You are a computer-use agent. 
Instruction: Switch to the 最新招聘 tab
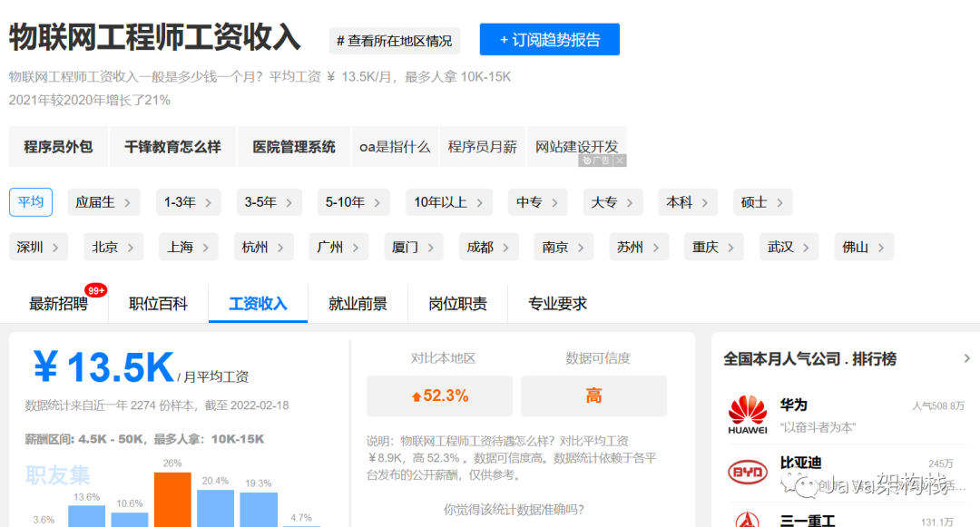tap(58, 304)
